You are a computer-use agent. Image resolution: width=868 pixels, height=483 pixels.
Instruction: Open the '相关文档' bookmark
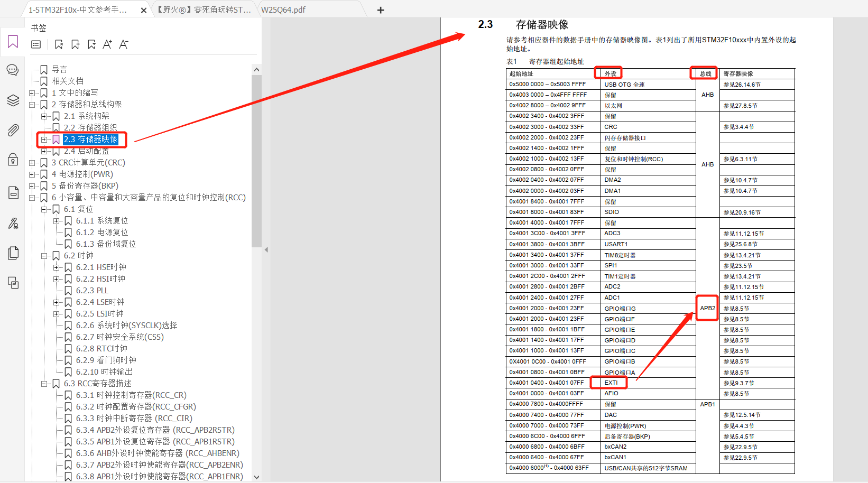pyautogui.click(x=68, y=81)
